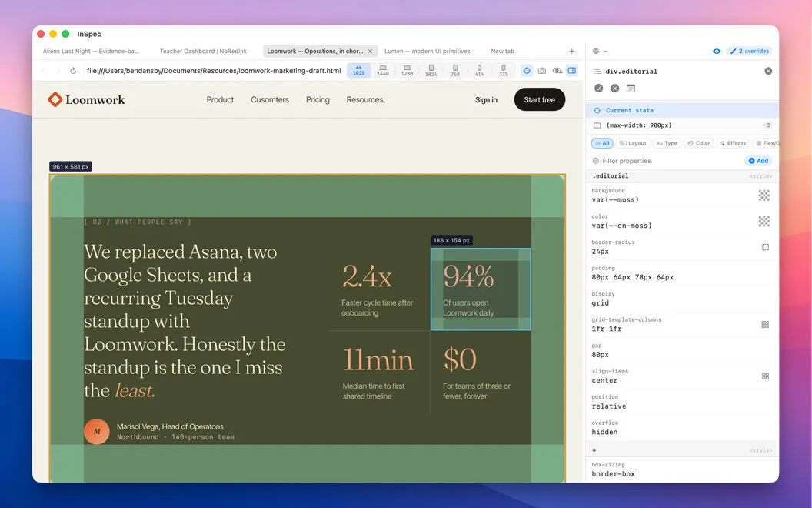Screen dimensions: 812x508
Task: Select the Current state row
Action: 682,110
